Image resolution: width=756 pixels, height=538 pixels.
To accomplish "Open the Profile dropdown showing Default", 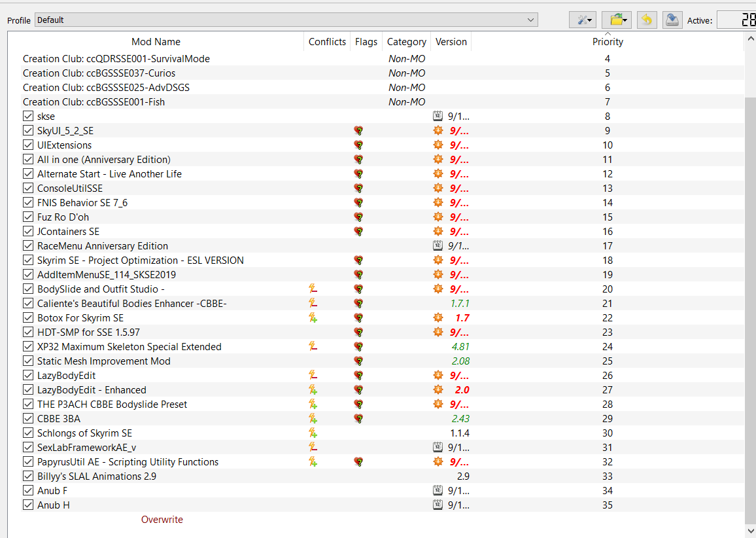I will 286,20.
